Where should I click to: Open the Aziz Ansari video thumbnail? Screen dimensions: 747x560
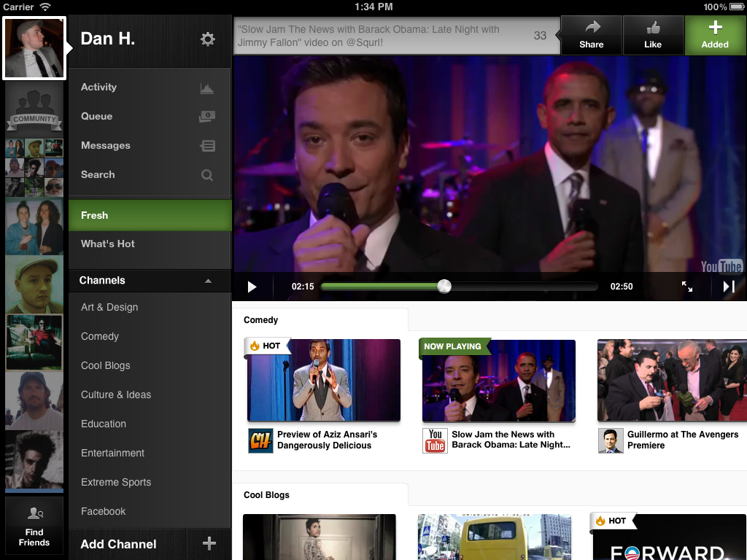coord(324,381)
